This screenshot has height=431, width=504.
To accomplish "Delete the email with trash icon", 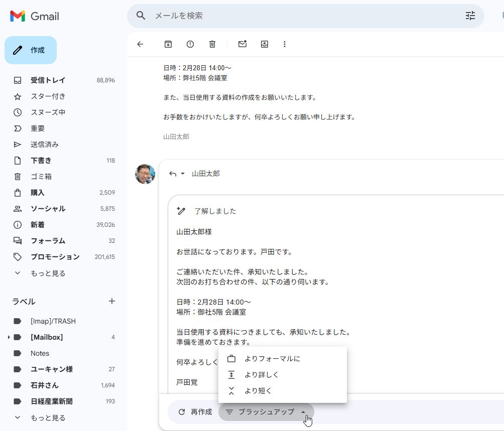I will [x=212, y=44].
